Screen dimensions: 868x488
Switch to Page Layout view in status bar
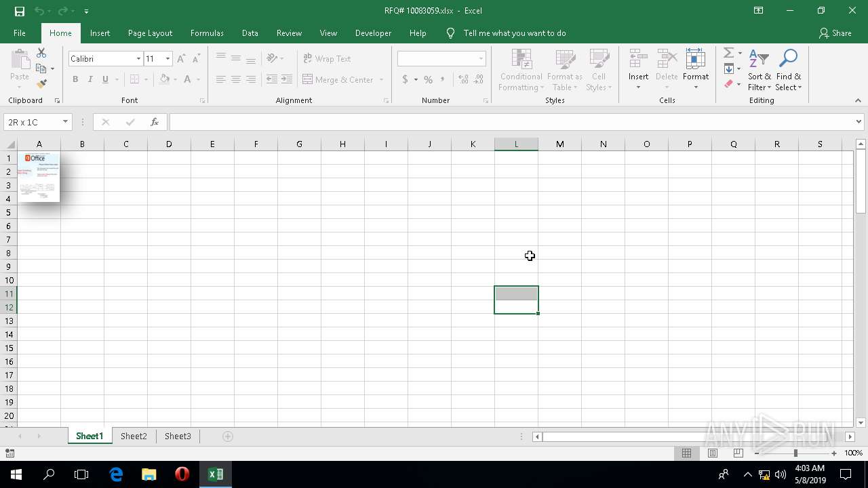click(x=713, y=453)
